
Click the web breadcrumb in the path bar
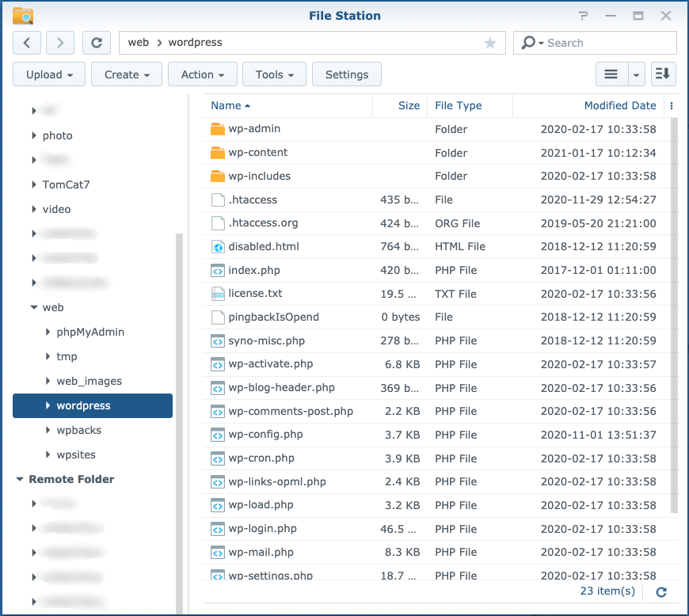(x=139, y=42)
